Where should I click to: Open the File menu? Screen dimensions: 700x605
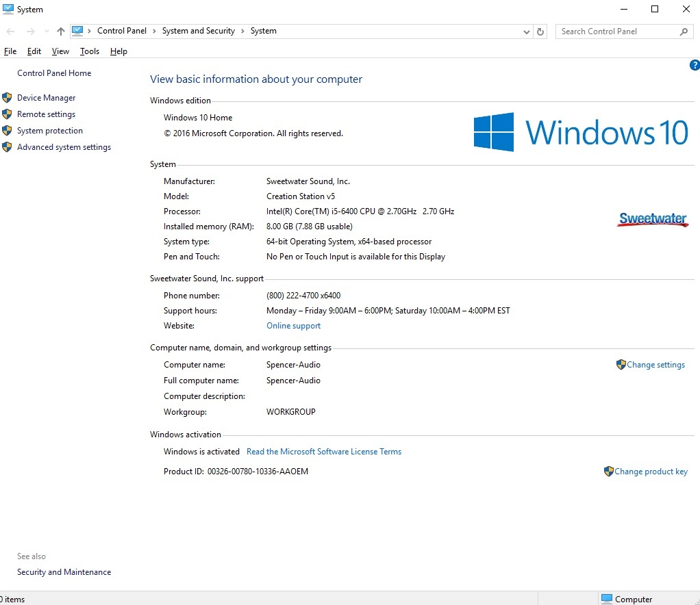(x=10, y=51)
